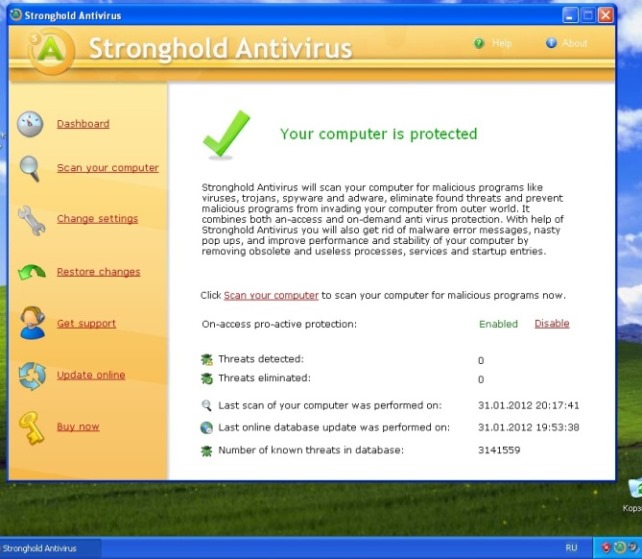Viewport: 642px width, 559px height.
Task: Click the magnifying glass scan icon
Action: click(30, 168)
